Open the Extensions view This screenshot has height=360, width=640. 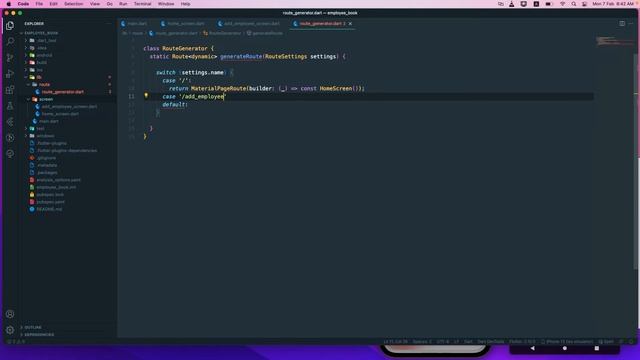pos(10,90)
